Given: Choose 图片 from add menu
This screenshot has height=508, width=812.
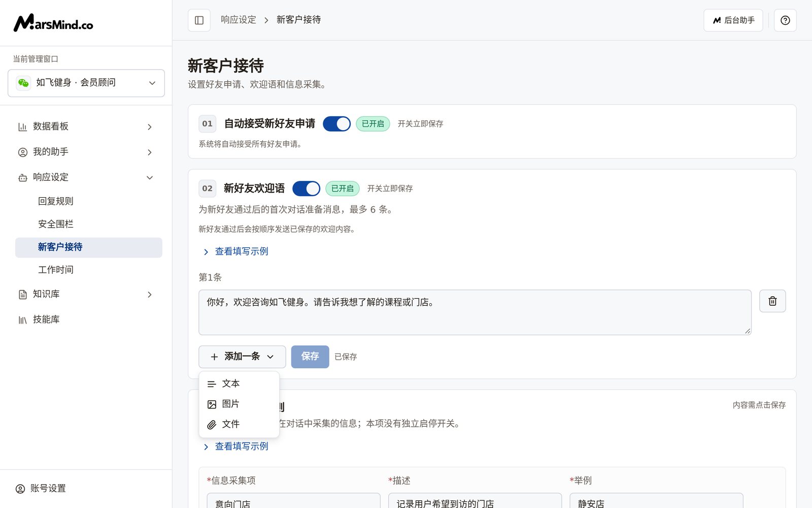Looking at the screenshot, I should point(239,404).
